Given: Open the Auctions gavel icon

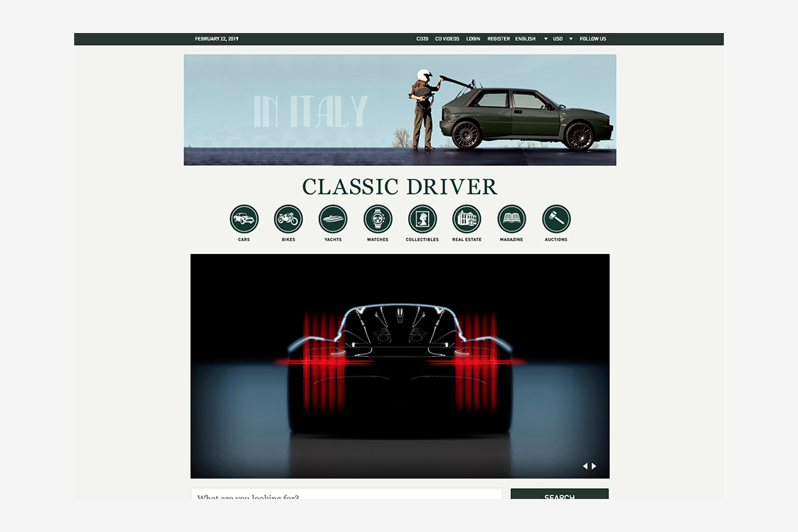Looking at the screenshot, I should pos(556,219).
